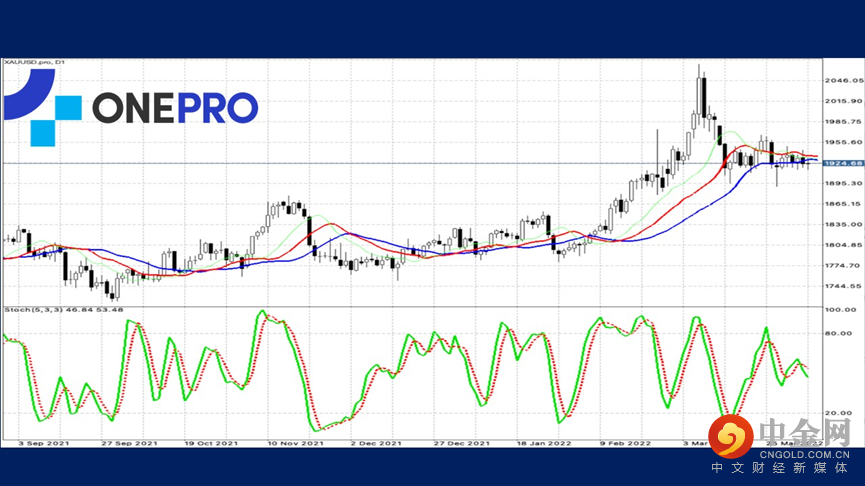Screen dimensions: 865x486
Task: Select the 3 Sep 2021 date label
Action: click(45, 442)
